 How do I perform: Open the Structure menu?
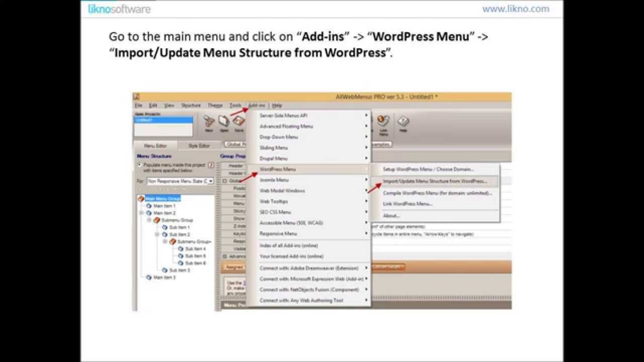pos(191,105)
